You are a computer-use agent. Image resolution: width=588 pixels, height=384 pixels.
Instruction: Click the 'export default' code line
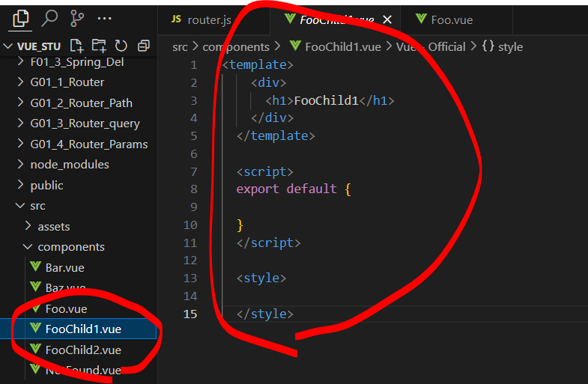pyautogui.click(x=293, y=189)
